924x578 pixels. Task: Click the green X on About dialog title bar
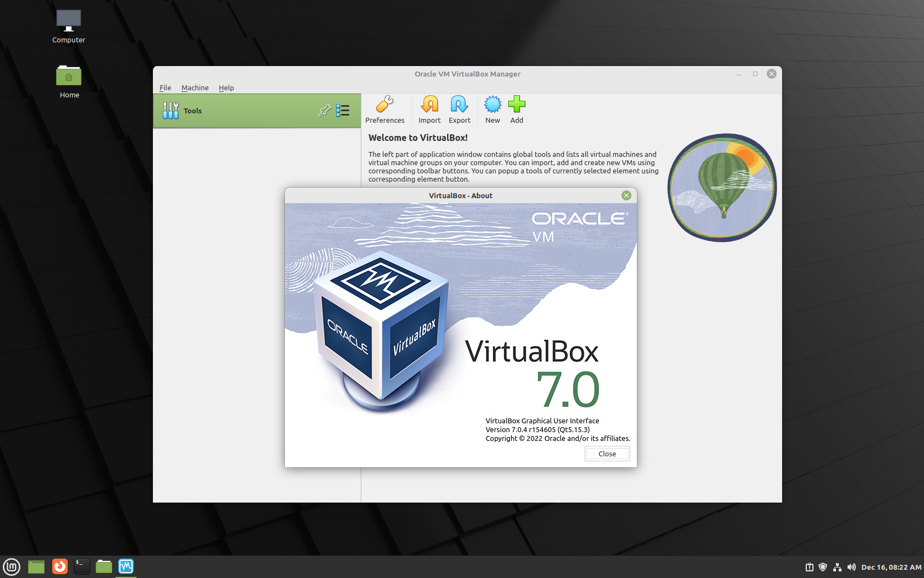pyautogui.click(x=626, y=195)
